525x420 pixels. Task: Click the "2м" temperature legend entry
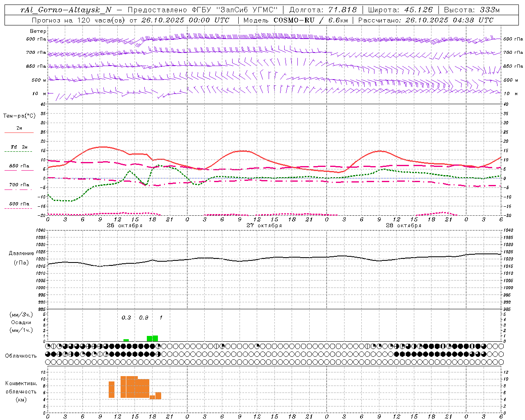(x=19, y=128)
